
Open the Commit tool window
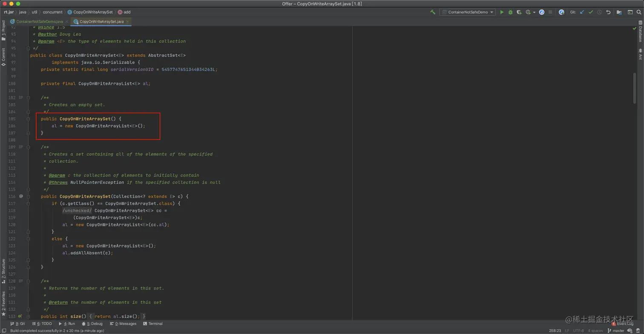(3, 57)
